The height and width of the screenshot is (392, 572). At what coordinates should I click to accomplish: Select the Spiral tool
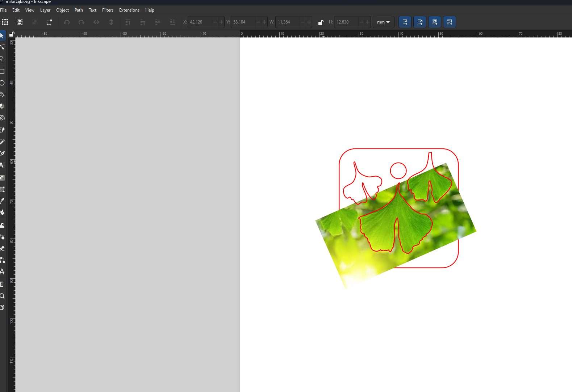coord(2,118)
